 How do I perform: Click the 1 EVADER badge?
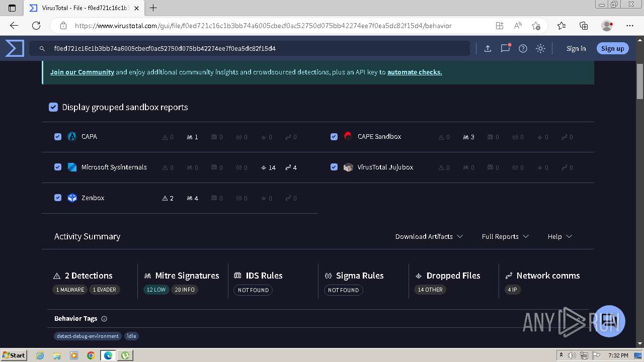[x=105, y=290]
